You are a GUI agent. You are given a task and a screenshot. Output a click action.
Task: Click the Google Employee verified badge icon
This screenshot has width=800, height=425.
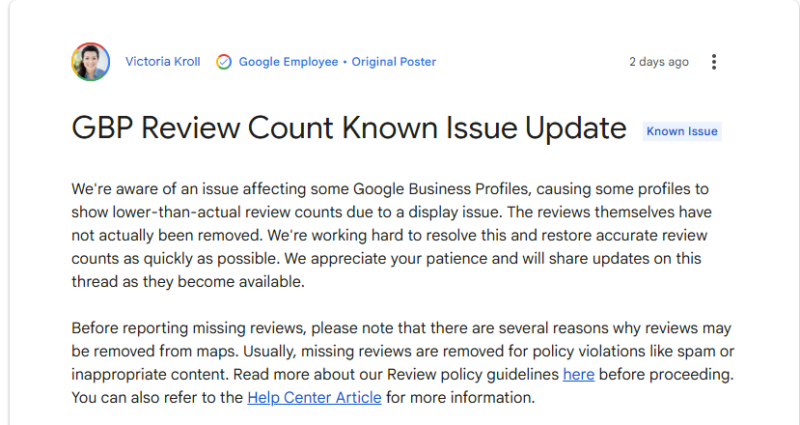[224, 62]
